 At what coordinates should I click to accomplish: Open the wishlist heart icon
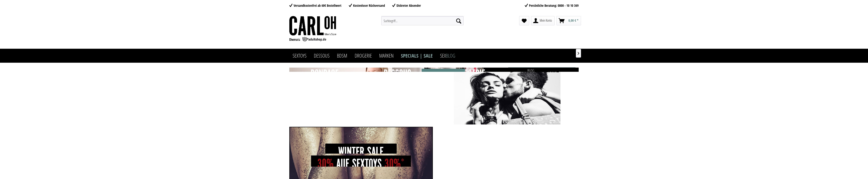pos(524,21)
